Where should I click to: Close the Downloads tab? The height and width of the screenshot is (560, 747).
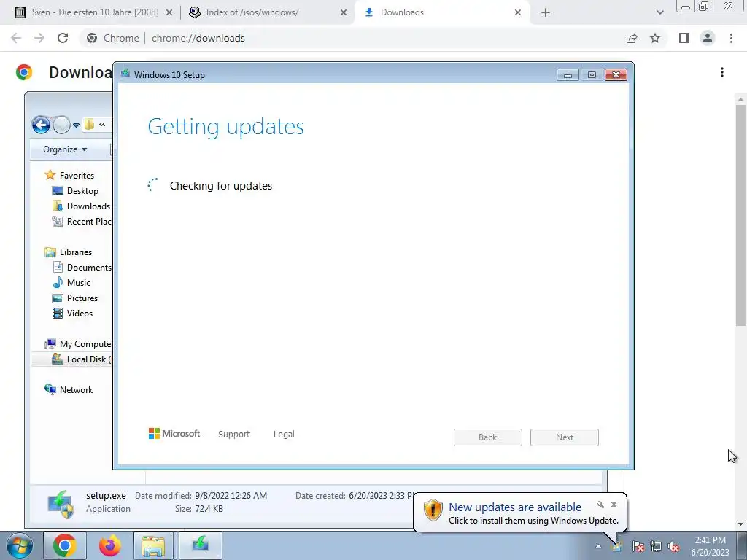(518, 12)
